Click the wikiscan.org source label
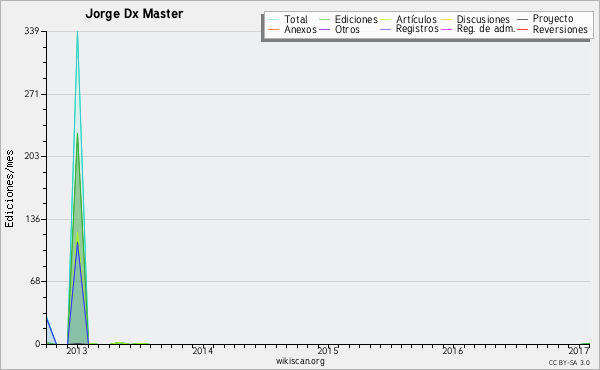600x370 pixels. (300, 361)
